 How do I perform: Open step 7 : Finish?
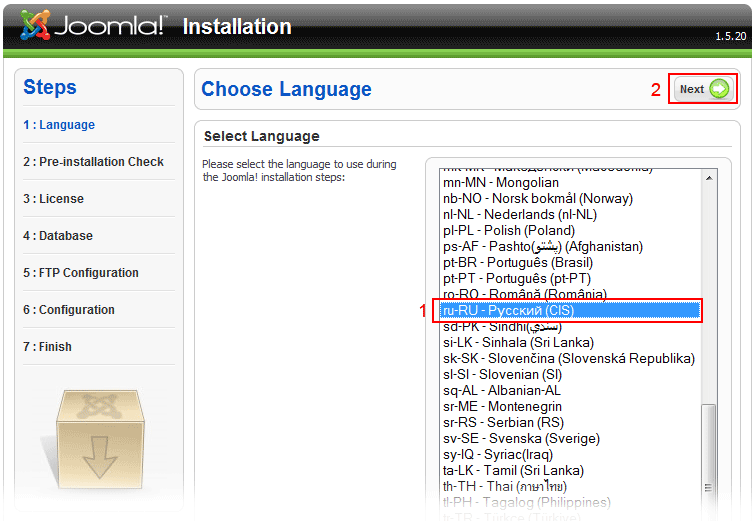pos(47,347)
